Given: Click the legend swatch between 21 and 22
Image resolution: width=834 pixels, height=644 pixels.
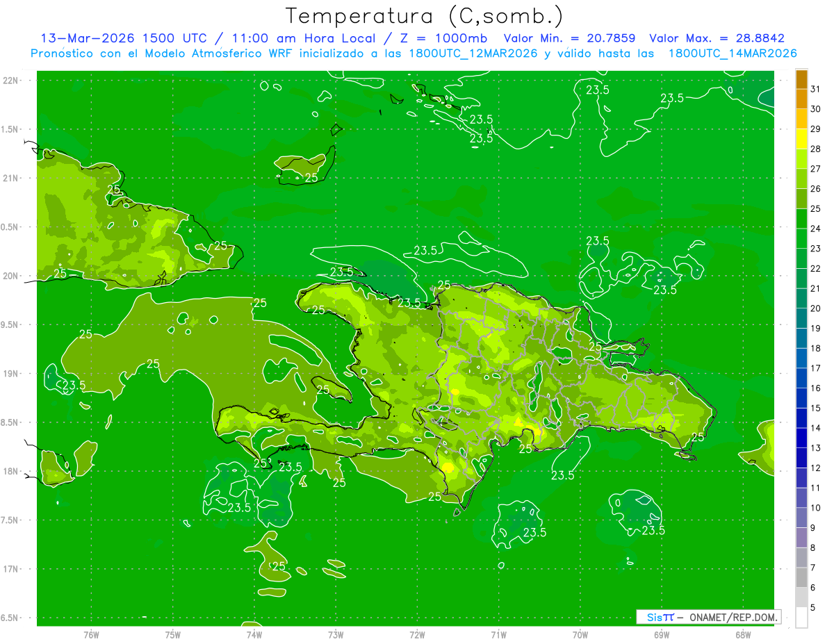Looking at the screenshot, I should click(801, 279).
